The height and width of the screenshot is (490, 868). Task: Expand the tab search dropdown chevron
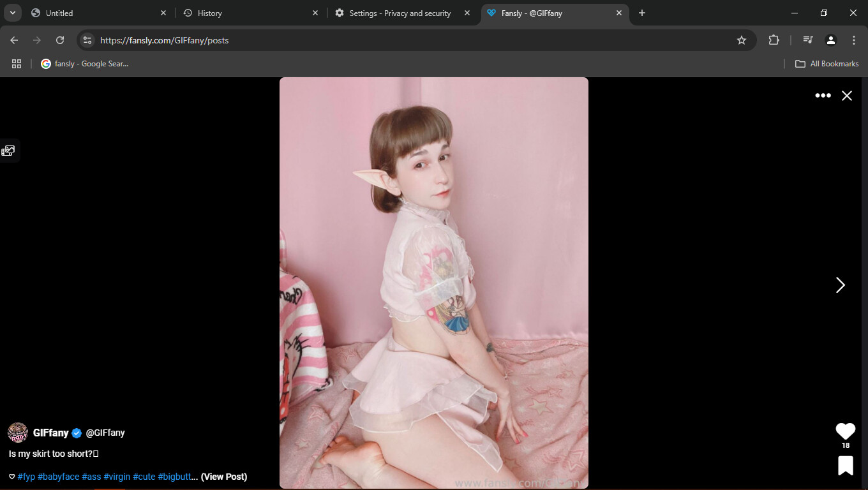(12, 13)
